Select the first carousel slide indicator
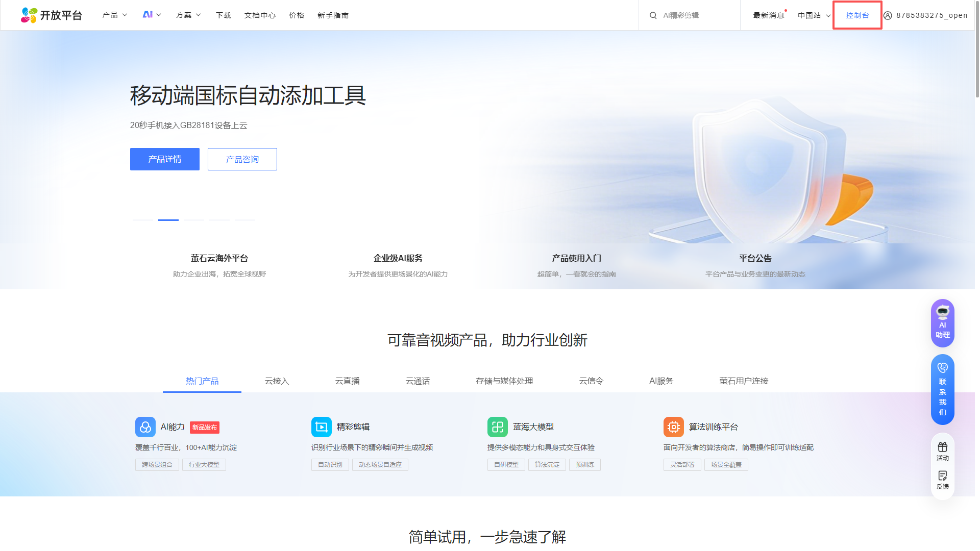Screen dimensions: 980x551 click(142, 220)
